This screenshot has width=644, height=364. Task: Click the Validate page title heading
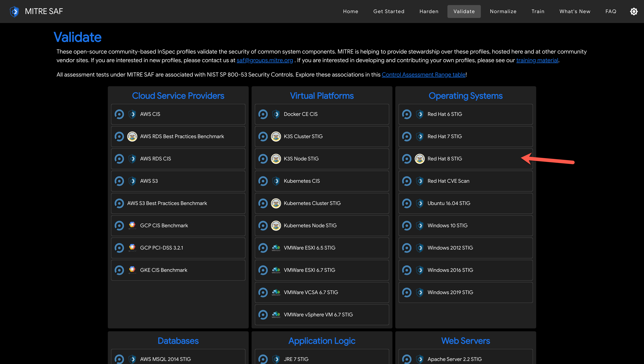click(x=77, y=37)
